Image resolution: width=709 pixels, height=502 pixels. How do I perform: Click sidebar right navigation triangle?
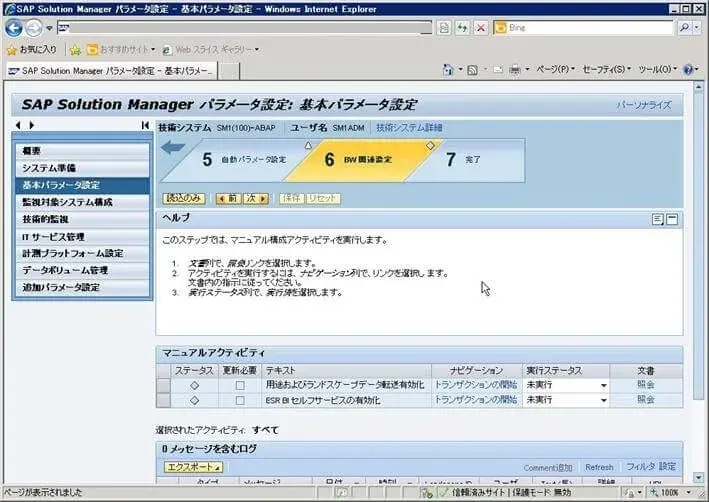[x=32, y=125]
